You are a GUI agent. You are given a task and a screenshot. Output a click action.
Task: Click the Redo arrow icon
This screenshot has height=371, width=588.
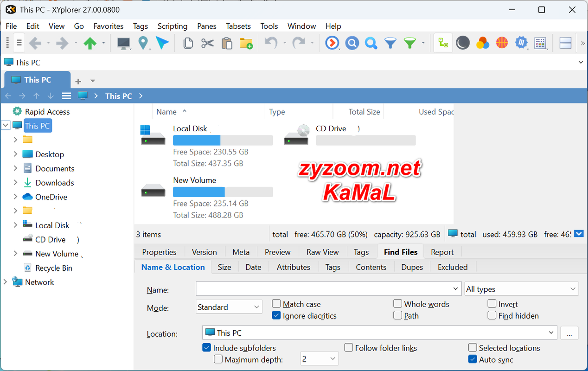tap(299, 44)
